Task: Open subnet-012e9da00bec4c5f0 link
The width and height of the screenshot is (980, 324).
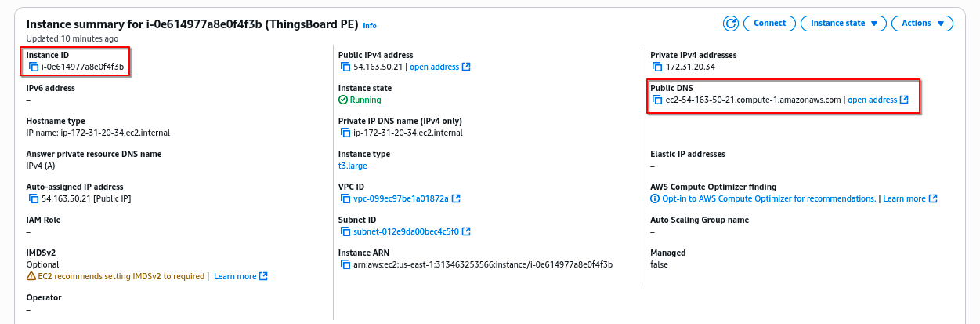Action: [406, 232]
